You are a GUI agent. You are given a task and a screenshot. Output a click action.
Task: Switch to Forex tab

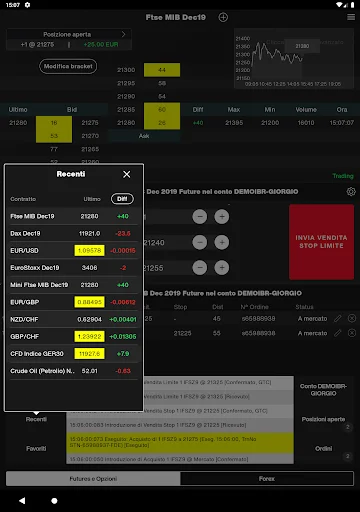pyautogui.click(x=267, y=479)
